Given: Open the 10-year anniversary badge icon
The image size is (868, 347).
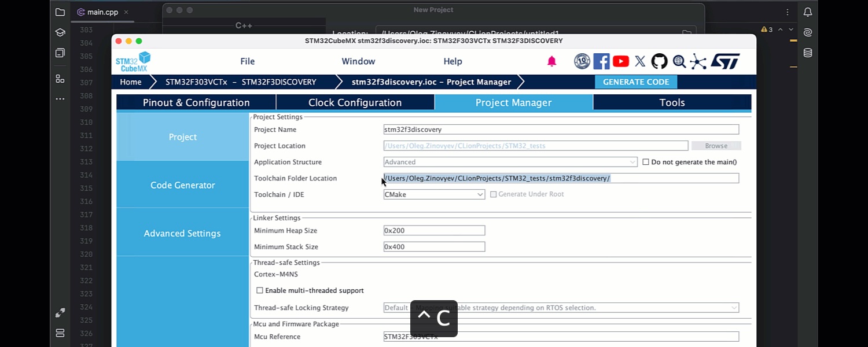Looking at the screenshot, I should click(582, 61).
